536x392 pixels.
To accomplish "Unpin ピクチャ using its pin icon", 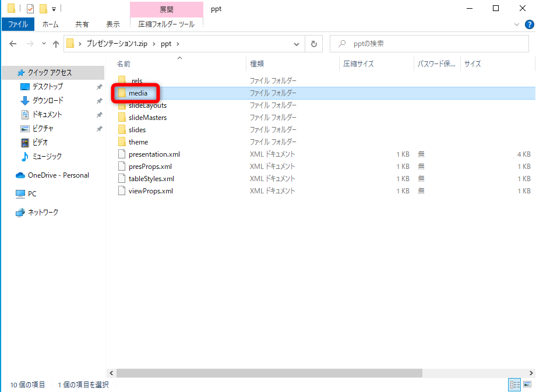I will tap(99, 129).
